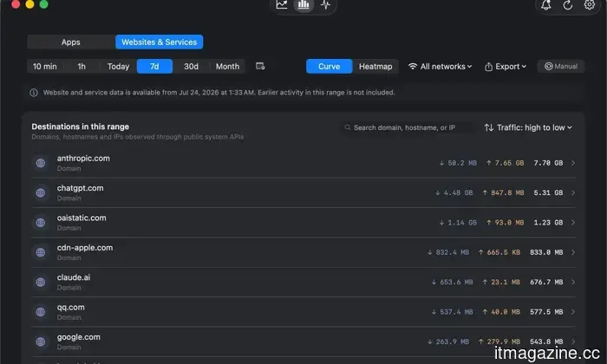Select google.com domain name
Screen dimensions: 607x364
pyautogui.click(x=79, y=337)
